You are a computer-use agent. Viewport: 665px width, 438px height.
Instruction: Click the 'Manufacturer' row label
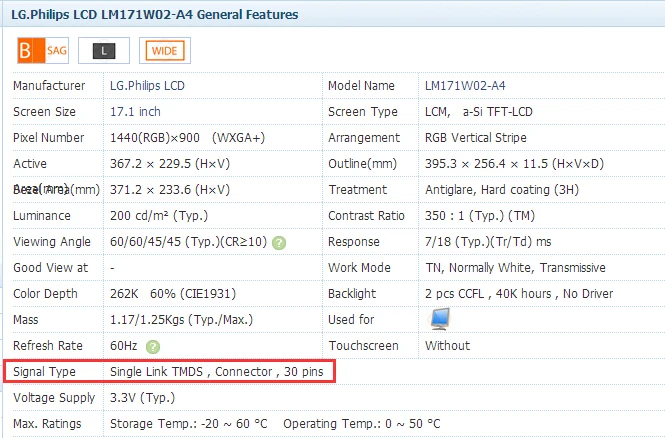pos(49,86)
